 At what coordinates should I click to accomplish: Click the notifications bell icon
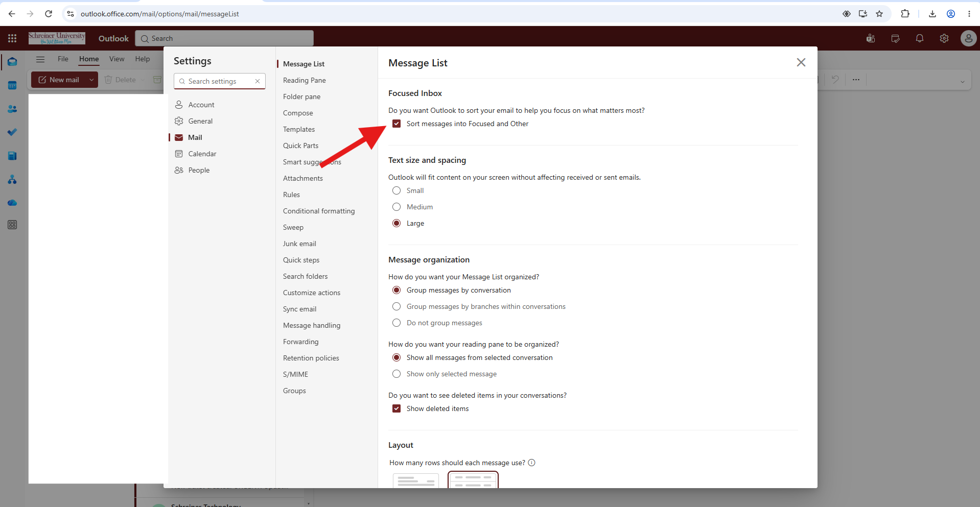pos(919,38)
